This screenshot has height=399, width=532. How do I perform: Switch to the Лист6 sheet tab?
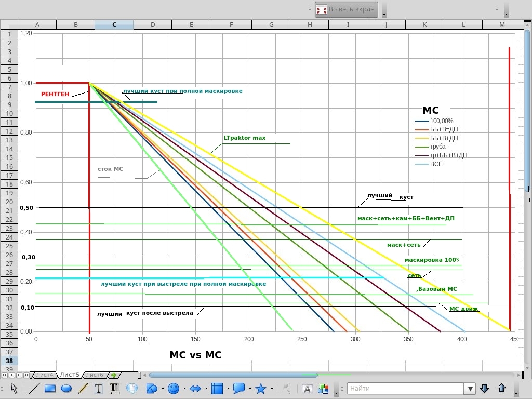94,375
